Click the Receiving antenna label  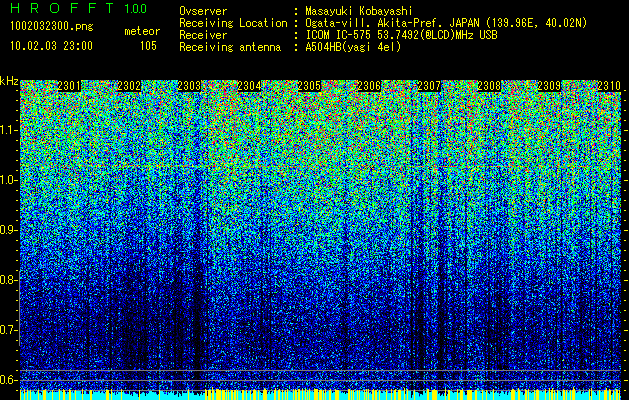point(230,47)
